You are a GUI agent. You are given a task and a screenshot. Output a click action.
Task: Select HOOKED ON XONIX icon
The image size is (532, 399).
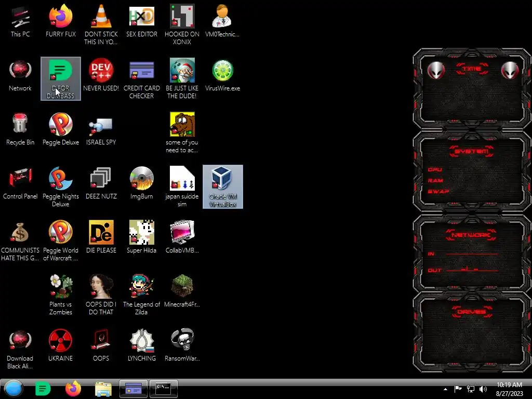click(x=182, y=24)
